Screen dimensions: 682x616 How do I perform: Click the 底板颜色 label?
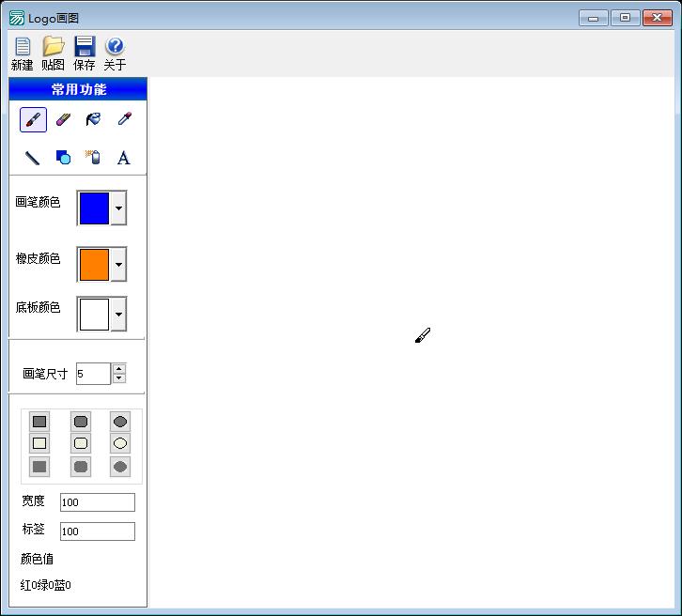click(x=38, y=307)
